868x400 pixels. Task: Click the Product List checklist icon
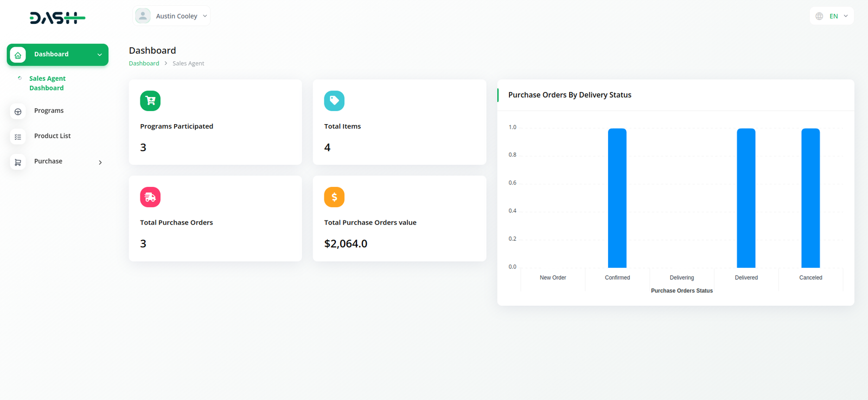[x=18, y=137]
